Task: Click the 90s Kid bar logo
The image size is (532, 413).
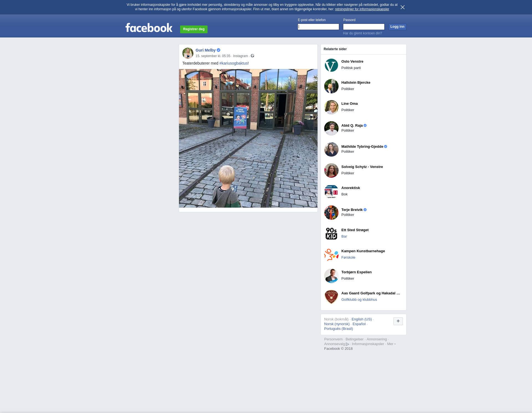Action: [331, 234]
